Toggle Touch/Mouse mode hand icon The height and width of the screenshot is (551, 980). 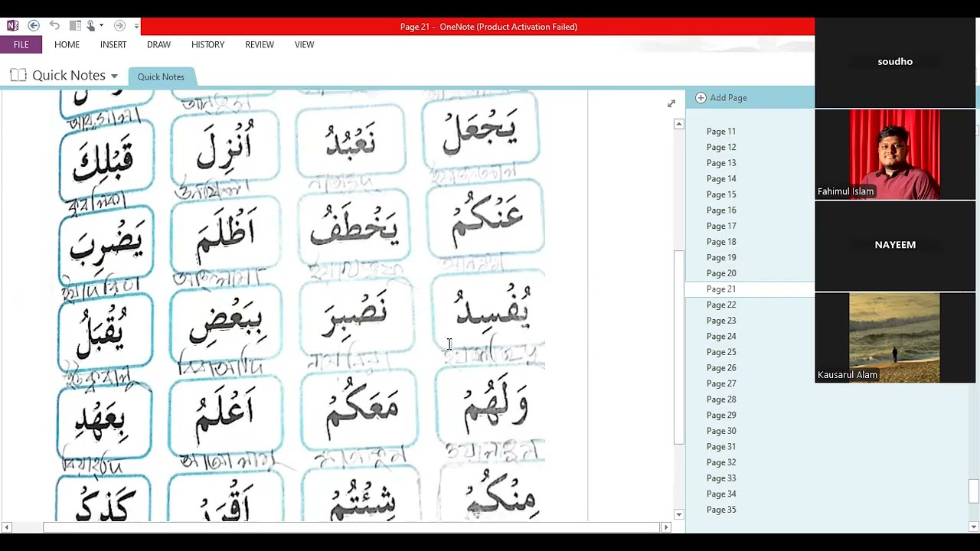(x=90, y=26)
